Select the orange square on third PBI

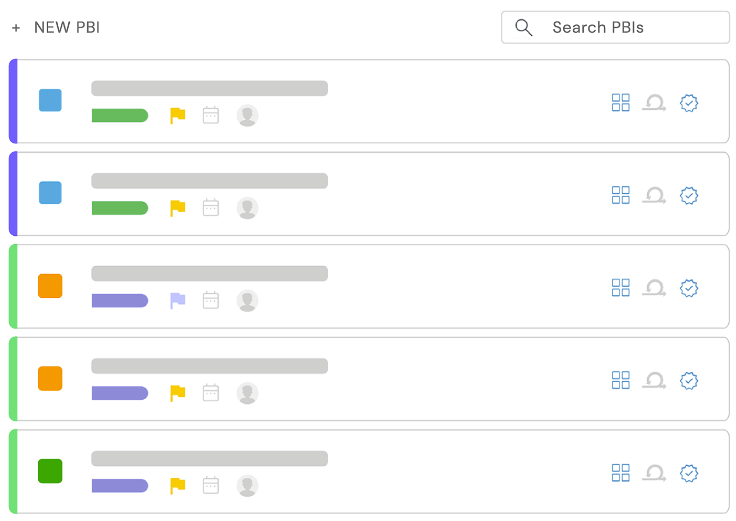(50, 286)
